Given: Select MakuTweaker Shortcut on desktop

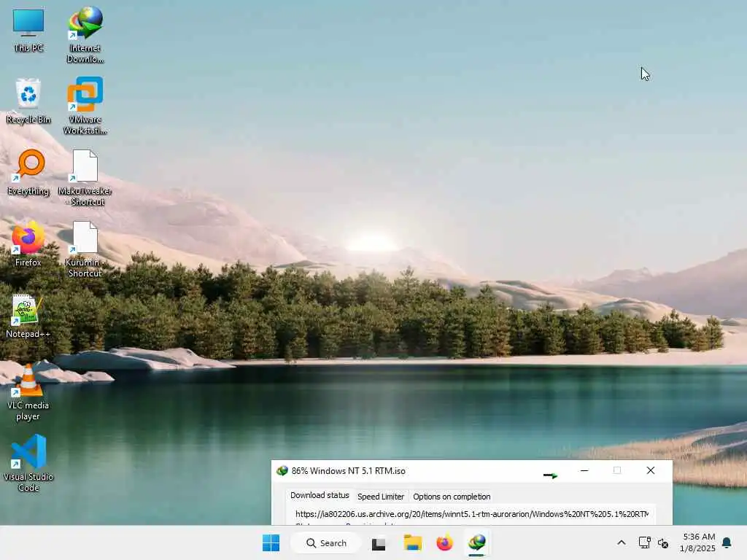Looking at the screenshot, I should 85,177.
